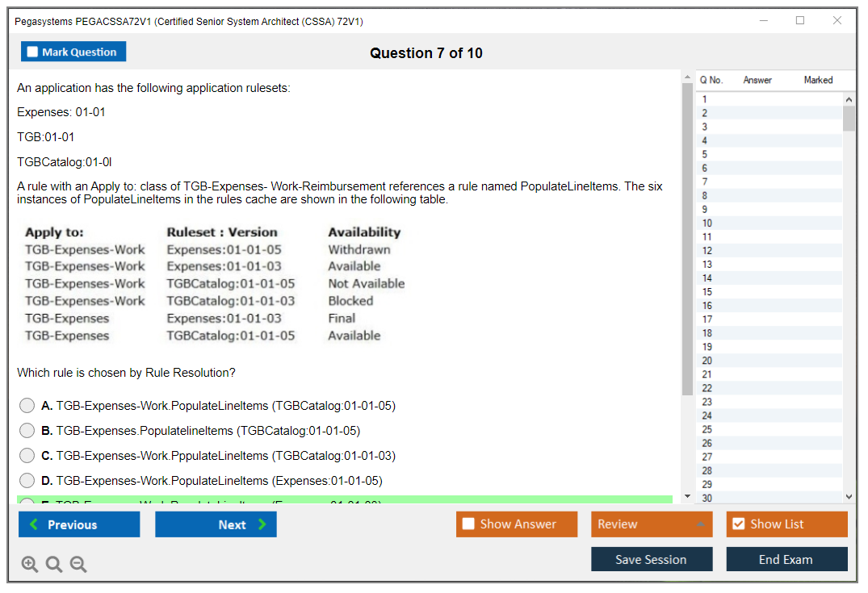Maximize the exam window
The image size is (868, 593).
pos(800,21)
